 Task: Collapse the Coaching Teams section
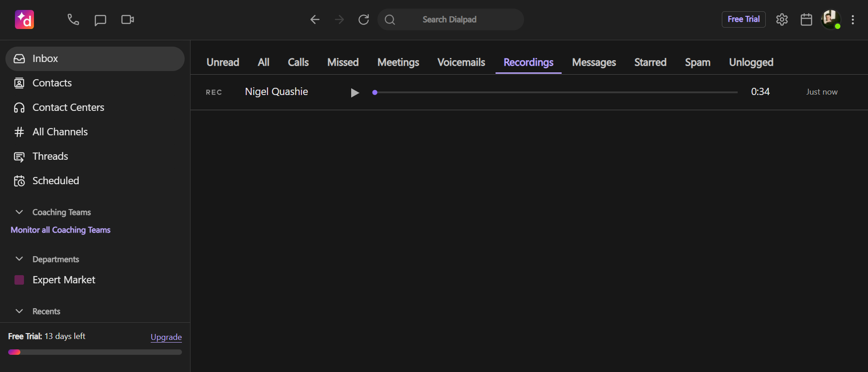[19, 212]
